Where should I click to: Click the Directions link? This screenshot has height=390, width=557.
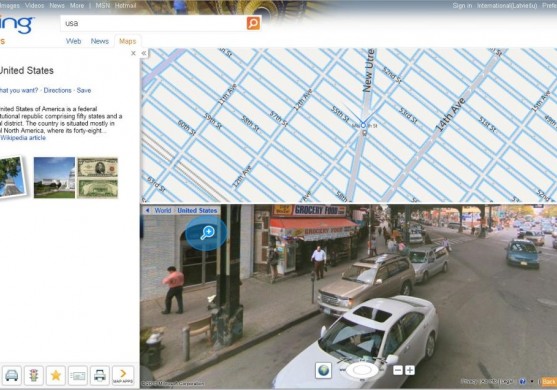click(58, 90)
